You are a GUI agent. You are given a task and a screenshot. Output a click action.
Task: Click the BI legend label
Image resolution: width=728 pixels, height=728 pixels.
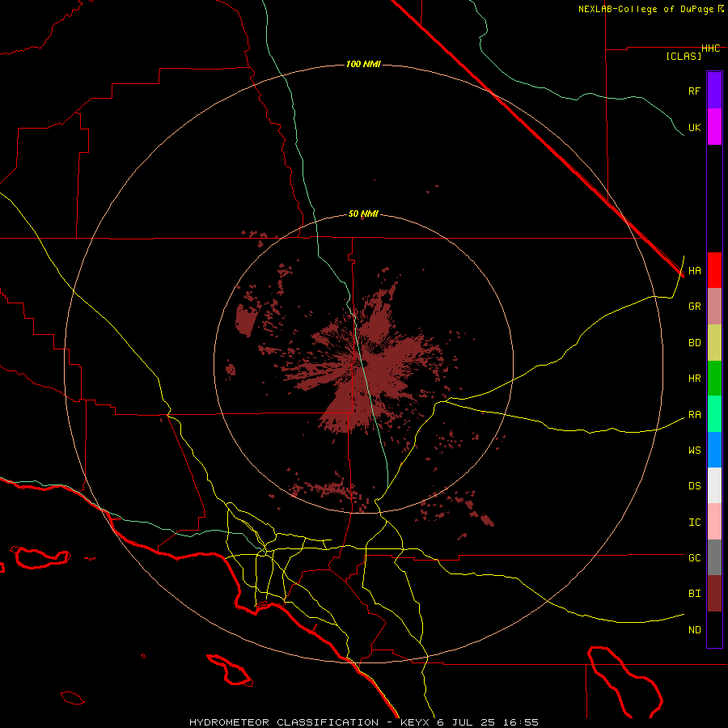[694, 594]
